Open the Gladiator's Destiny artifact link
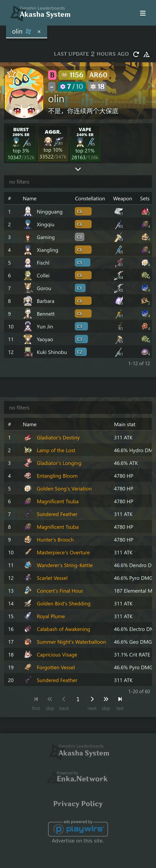The width and height of the screenshot is (156, 868). pos(58,438)
